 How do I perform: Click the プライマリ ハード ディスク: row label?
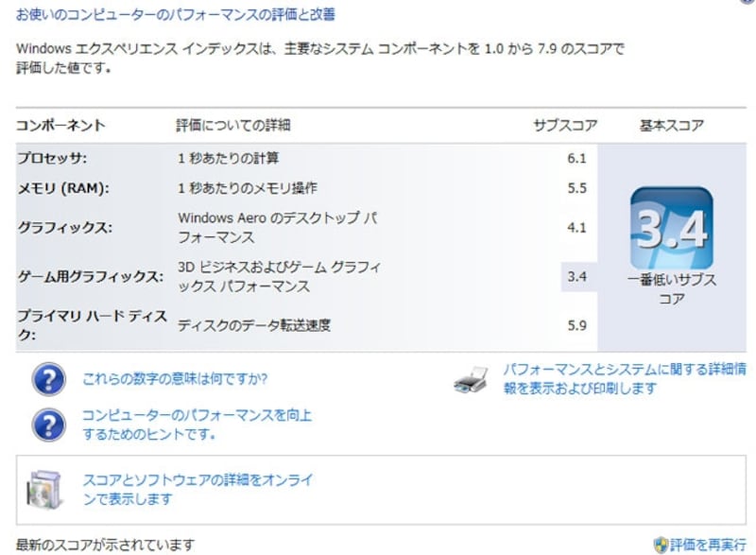tap(92, 325)
